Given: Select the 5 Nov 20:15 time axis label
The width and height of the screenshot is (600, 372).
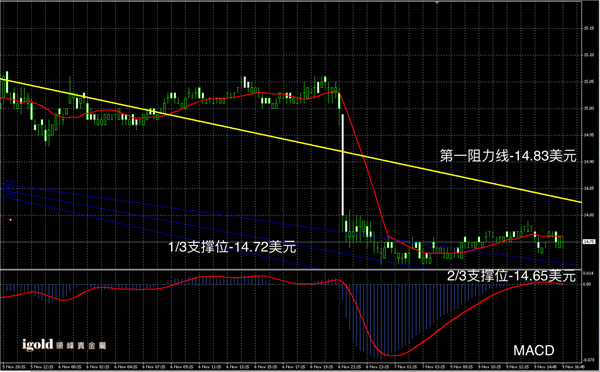Looking at the screenshot, I should pos(14,367).
